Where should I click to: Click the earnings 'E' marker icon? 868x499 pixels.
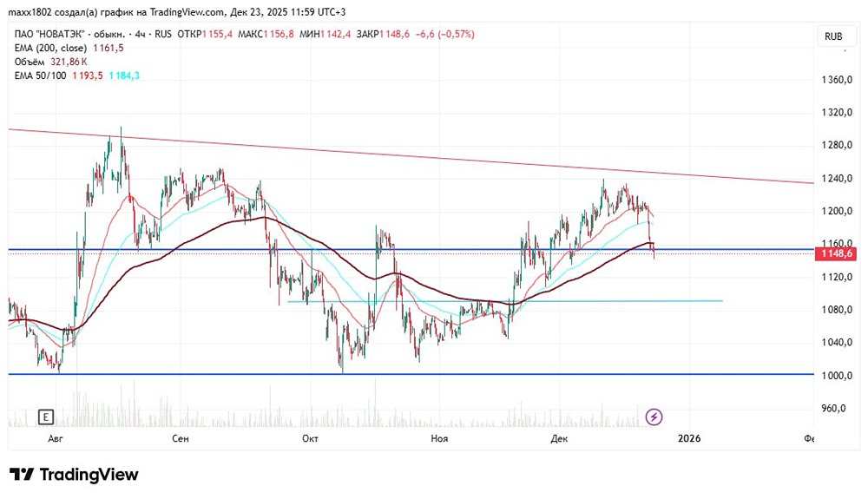tap(46, 417)
